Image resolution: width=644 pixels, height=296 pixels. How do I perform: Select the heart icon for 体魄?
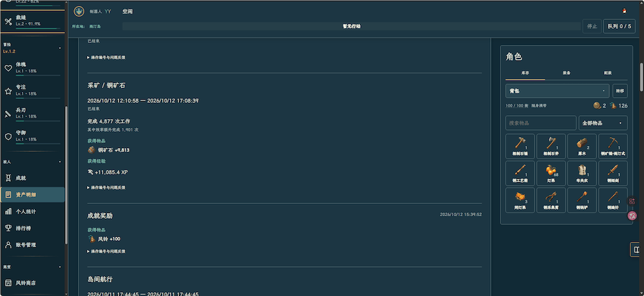click(8, 68)
